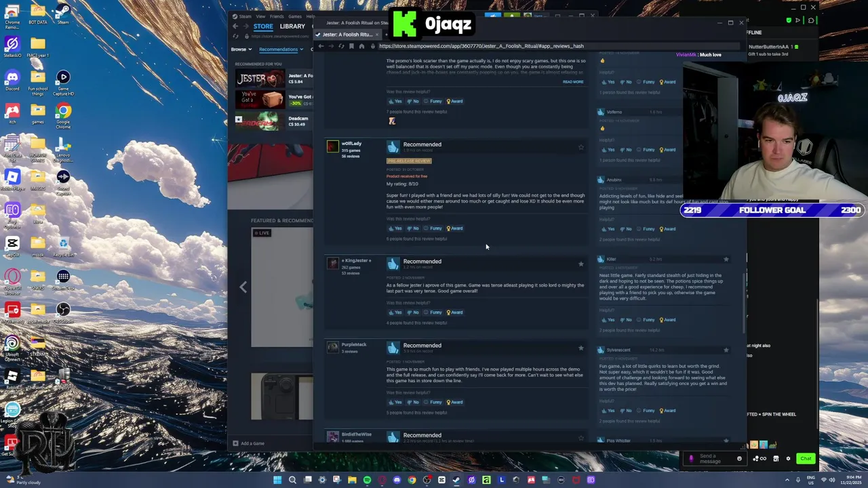Open chat settings gear icon
Image resolution: width=868 pixels, height=488 pixels.
pyautogui.click(x=788, y=459)
